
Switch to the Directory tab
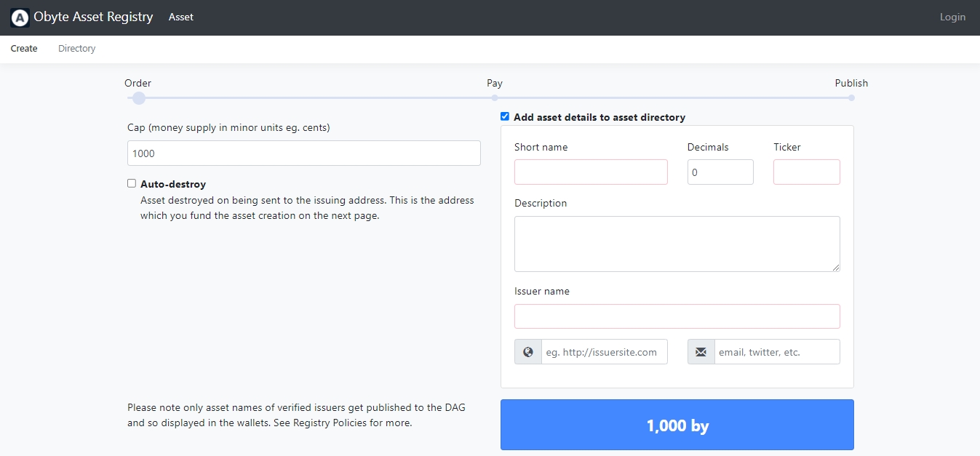pos(76,49)
